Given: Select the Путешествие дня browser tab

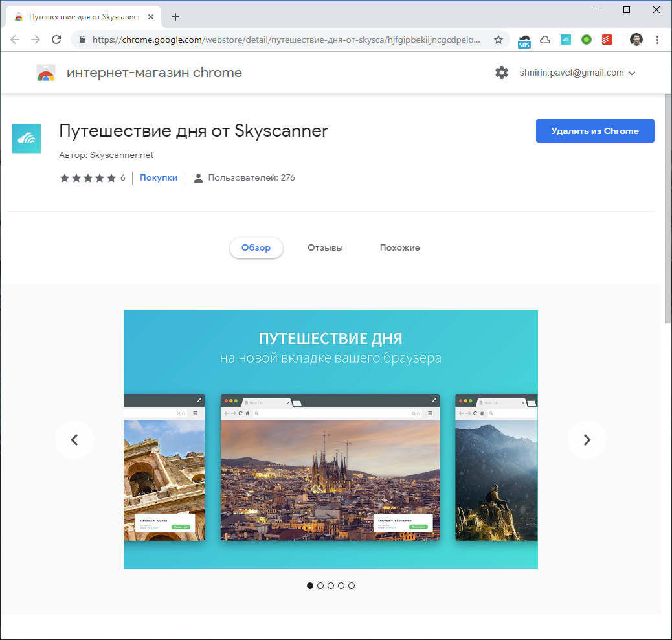Looking at the screenshot, I should click(84, 17).
